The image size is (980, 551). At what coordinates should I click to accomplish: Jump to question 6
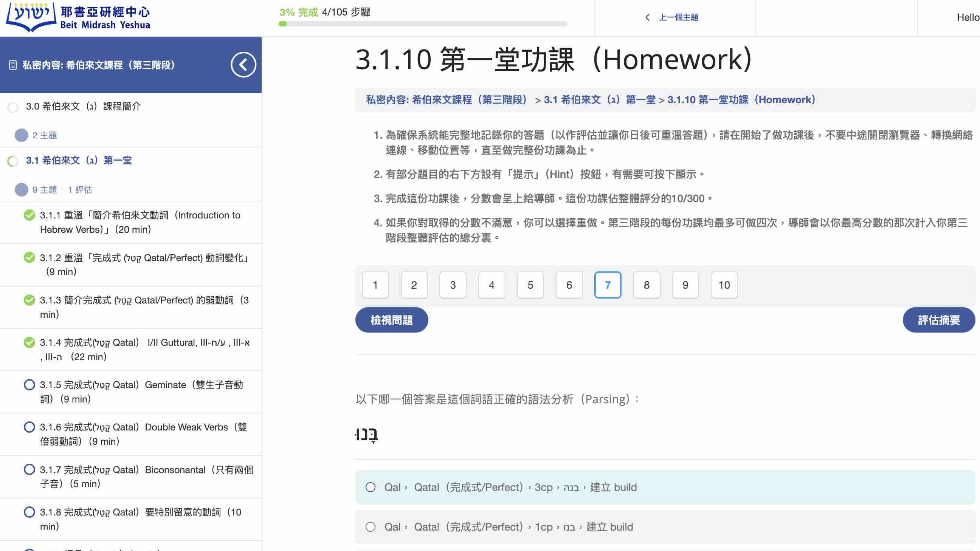569,285
